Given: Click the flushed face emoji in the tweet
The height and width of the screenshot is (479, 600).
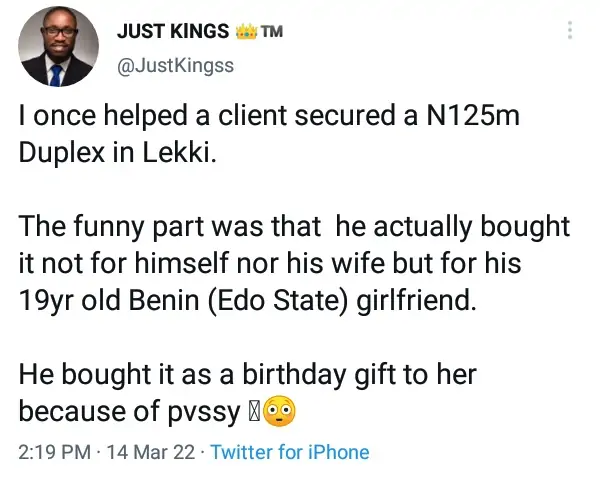Looking at the screenshot, I should click(280, 411).
